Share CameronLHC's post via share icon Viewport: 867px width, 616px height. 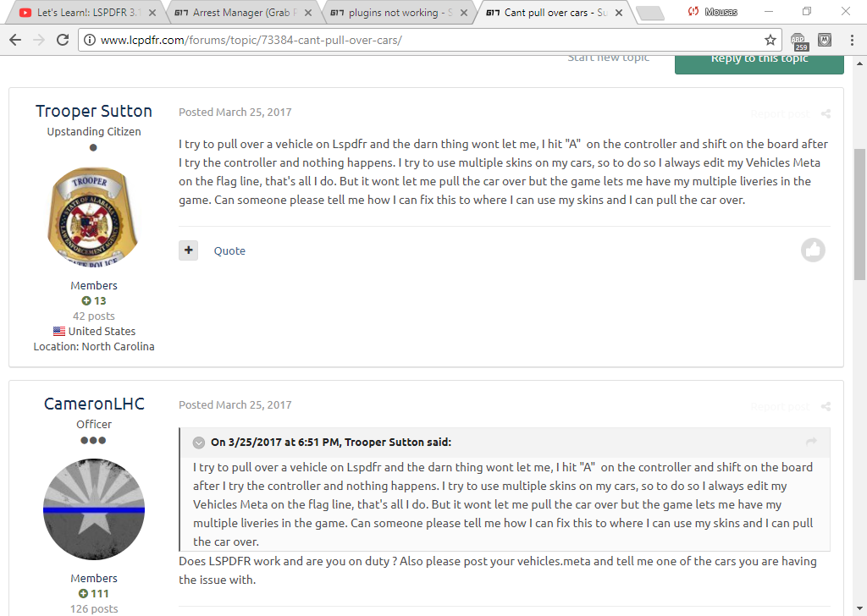pyautogui.click(x=826, y=407)
